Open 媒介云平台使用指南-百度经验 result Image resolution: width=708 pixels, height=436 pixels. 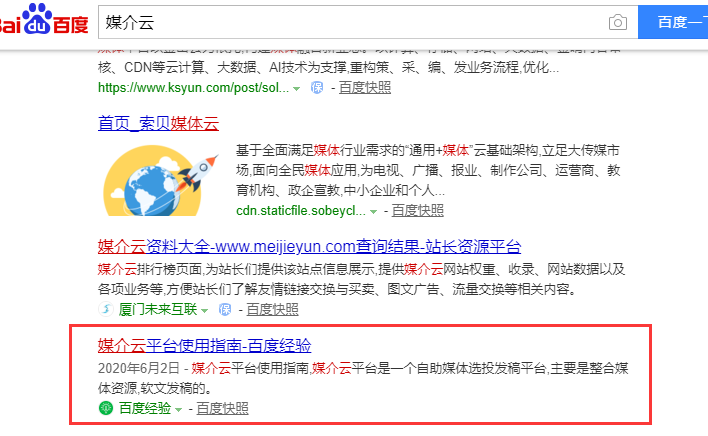204,346
